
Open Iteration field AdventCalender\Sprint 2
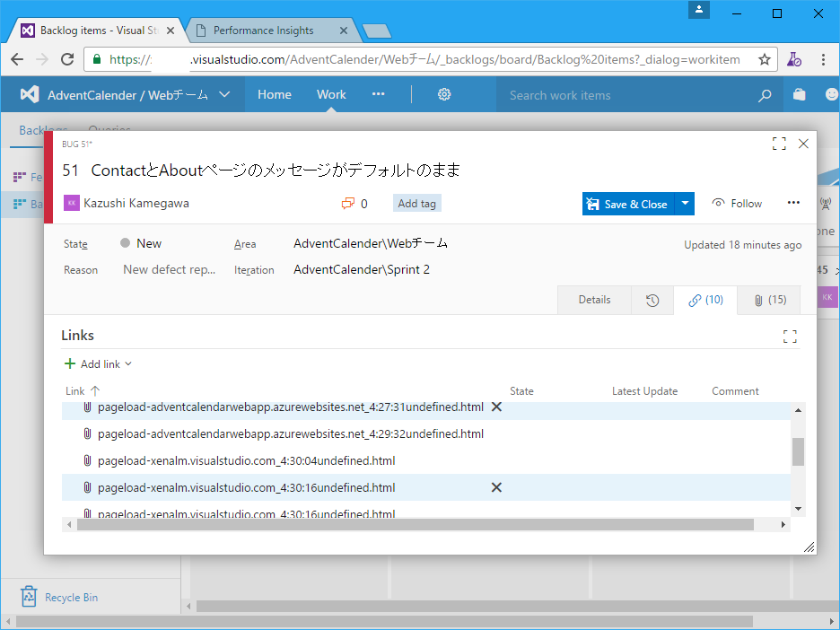[x=362, y=270]
